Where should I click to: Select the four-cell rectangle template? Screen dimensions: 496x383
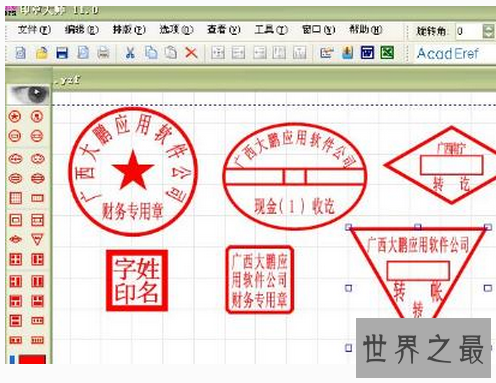click(x=37, y=340)
